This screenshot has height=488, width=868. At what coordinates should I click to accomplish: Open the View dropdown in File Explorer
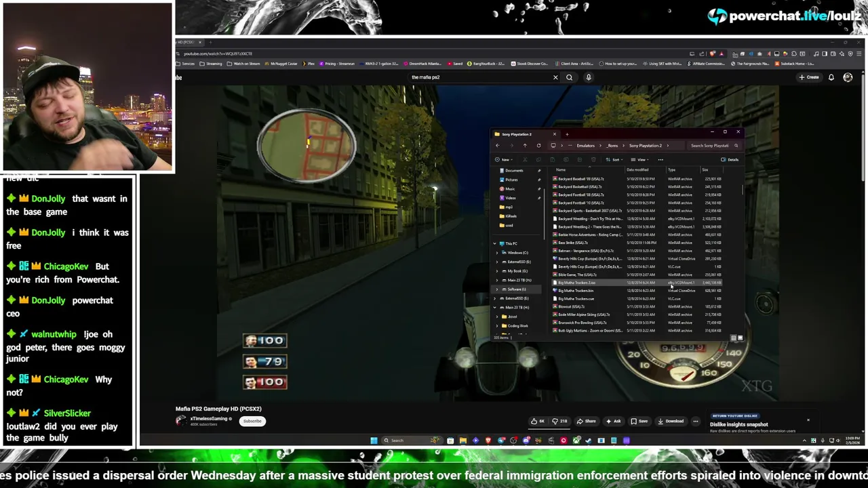[640, 160]
